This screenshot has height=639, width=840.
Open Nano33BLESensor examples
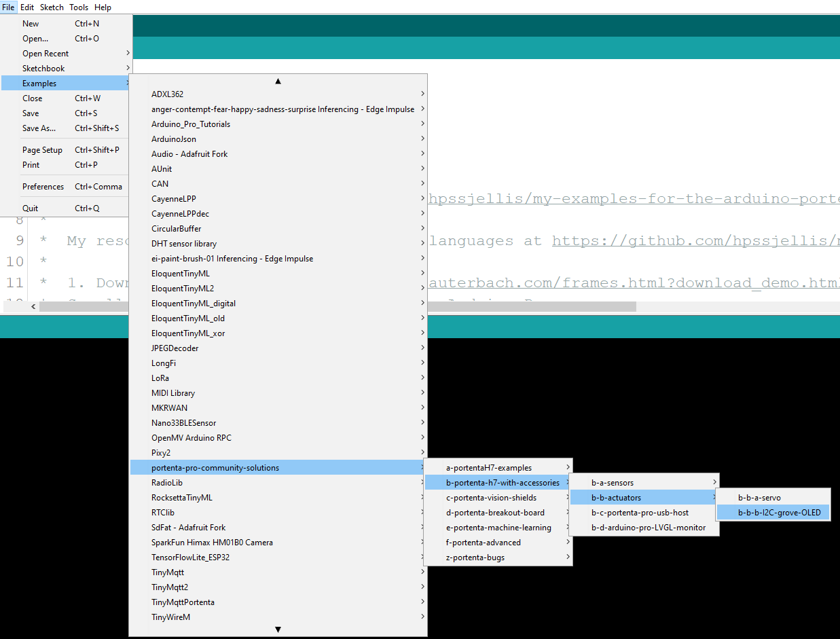point(278,423)
